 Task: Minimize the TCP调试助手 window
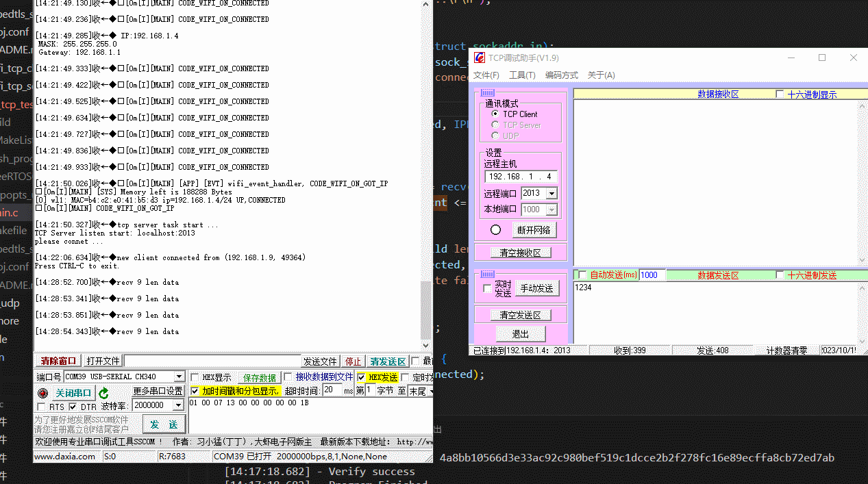tap(791, 58)
